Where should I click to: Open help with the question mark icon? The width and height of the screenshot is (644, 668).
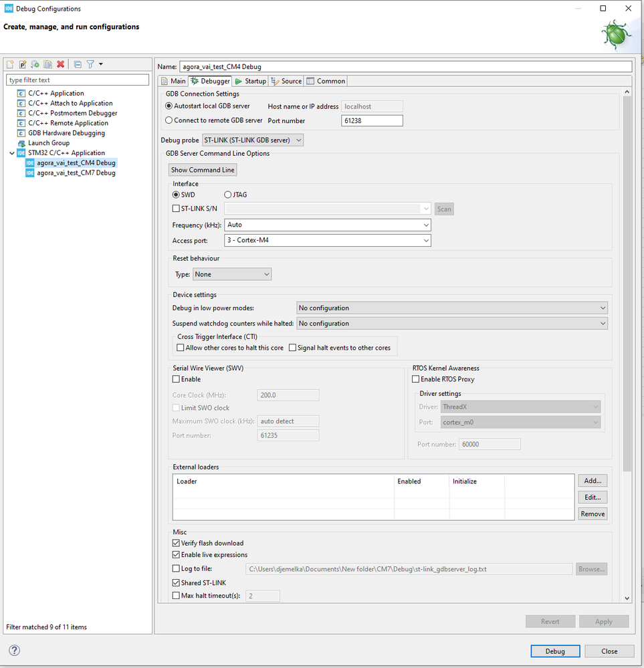point(15,650)
